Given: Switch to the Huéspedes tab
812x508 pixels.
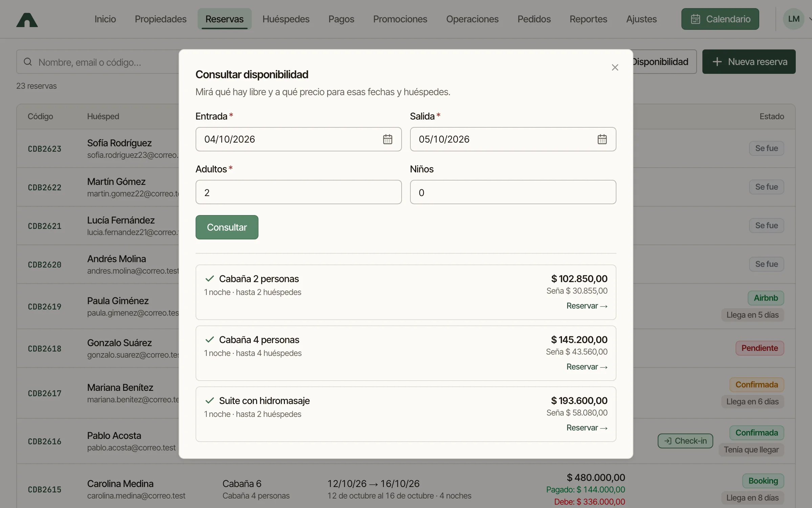Looking at the screenshot, I should 286,19.
